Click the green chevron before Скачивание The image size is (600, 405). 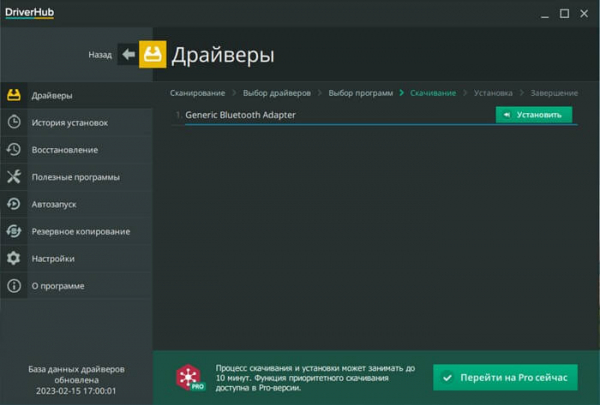[x=401, y=93]
